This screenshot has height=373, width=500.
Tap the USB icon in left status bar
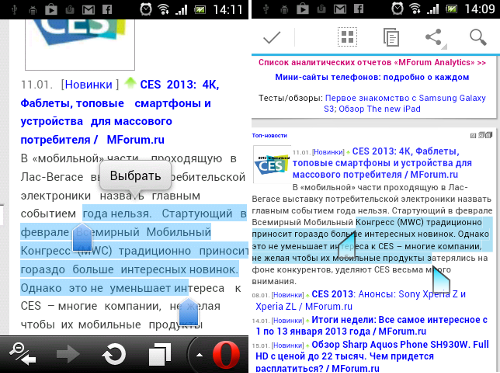[14, 10]
